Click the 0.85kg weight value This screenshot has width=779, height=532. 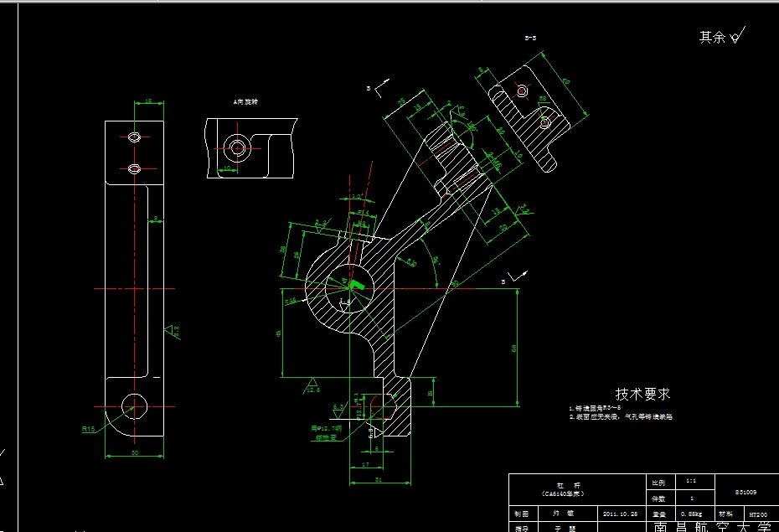pyautogui.click(x=690, y=514)
